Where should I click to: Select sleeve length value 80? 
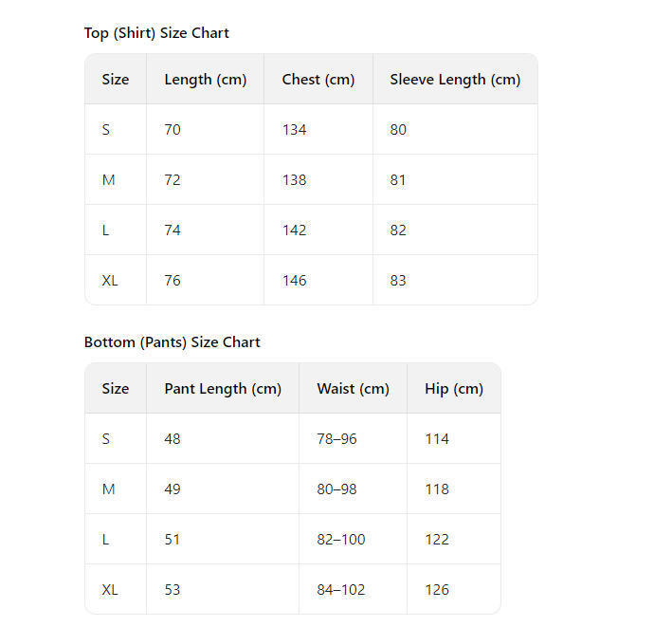pos(398,130)
